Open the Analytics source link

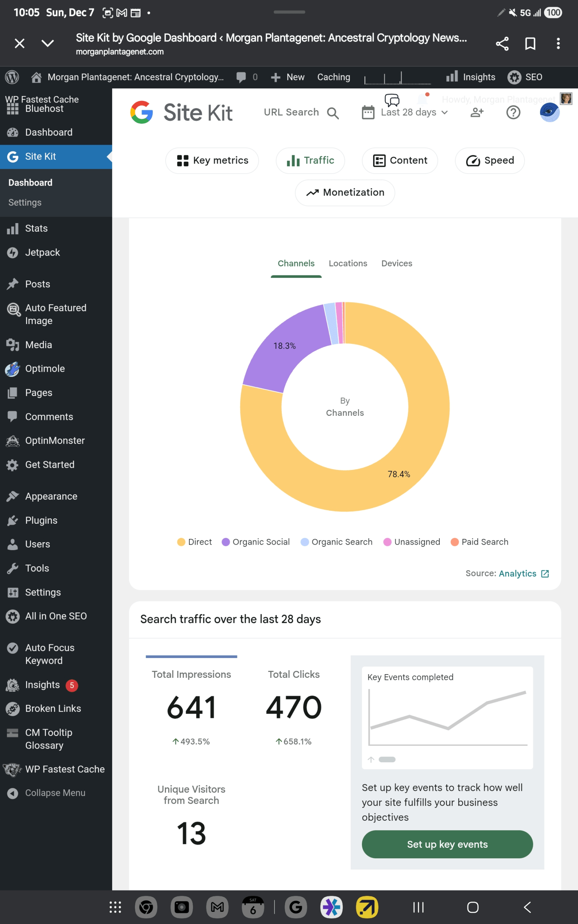(517, 573)
